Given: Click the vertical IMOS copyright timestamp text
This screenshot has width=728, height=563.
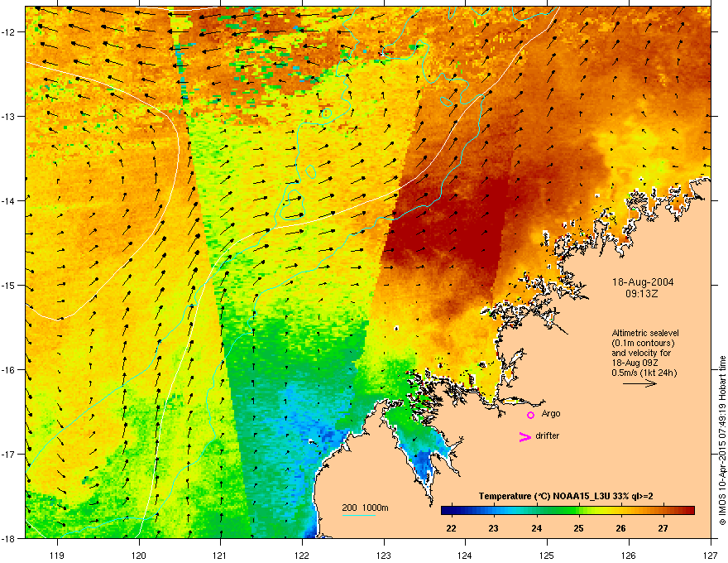Looking at the screenshot, I should [x=722, y=440].
